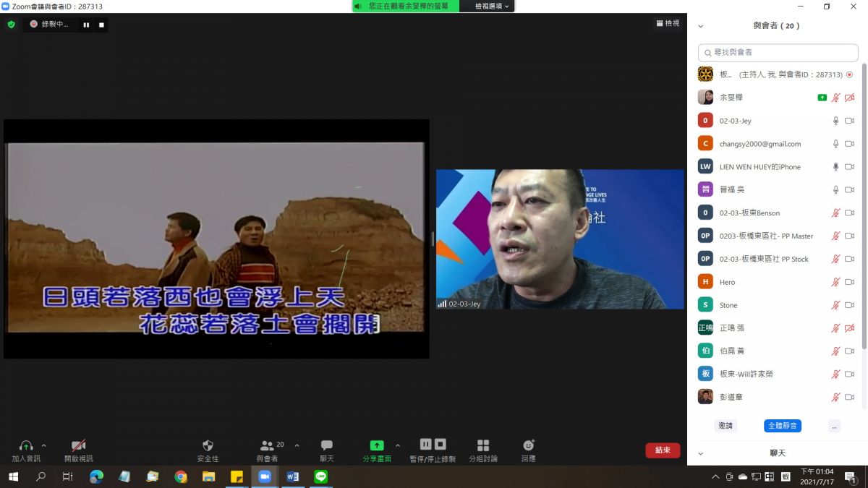Viewport: 868px width, 488px height.
Task: Click 正鳴 張's disabled camera icon
Action: click(849, 328)
